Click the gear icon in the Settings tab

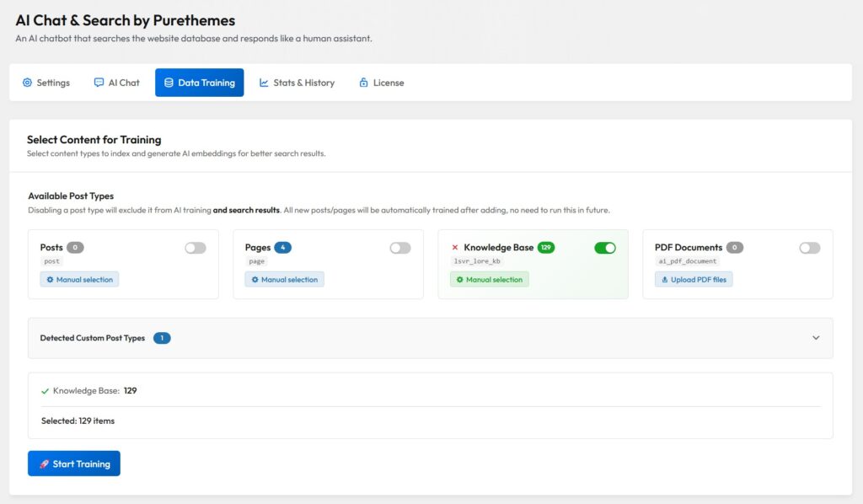[x=27, y=83]
